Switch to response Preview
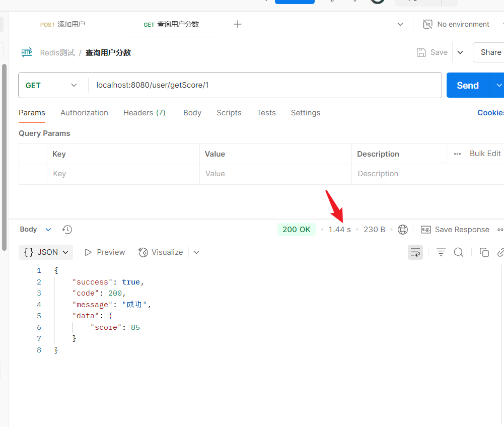 click(105, 252)
